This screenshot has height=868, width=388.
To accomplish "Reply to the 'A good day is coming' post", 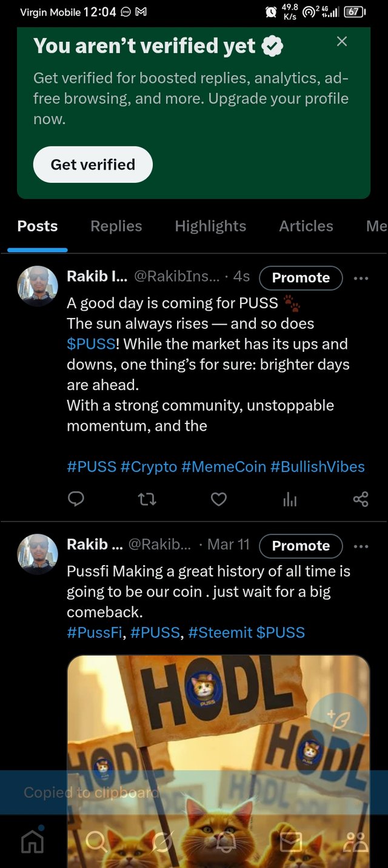I will coord(76,499).
